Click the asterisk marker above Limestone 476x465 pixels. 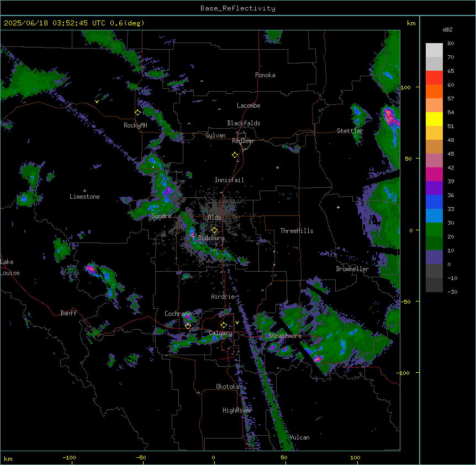[x=84, y=191]
